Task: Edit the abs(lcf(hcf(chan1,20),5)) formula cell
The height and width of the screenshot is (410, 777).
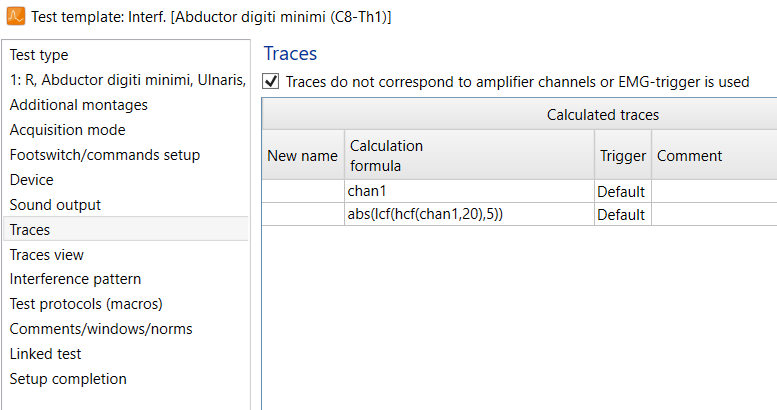Action: [469, 214]
